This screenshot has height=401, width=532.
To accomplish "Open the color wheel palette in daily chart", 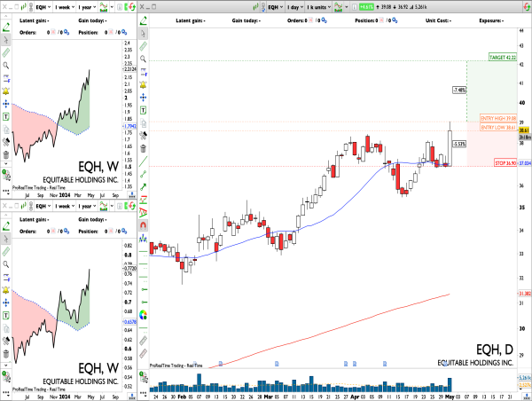I will 143,315.
